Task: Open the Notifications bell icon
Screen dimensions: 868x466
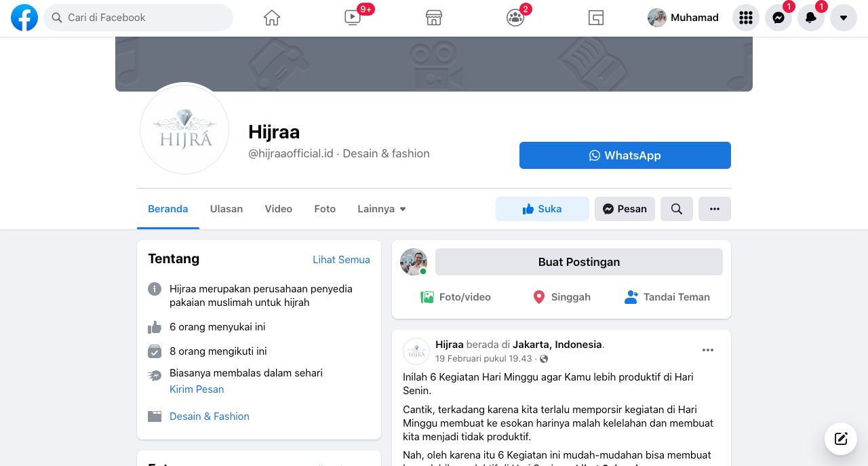Action: click(811, 18)
